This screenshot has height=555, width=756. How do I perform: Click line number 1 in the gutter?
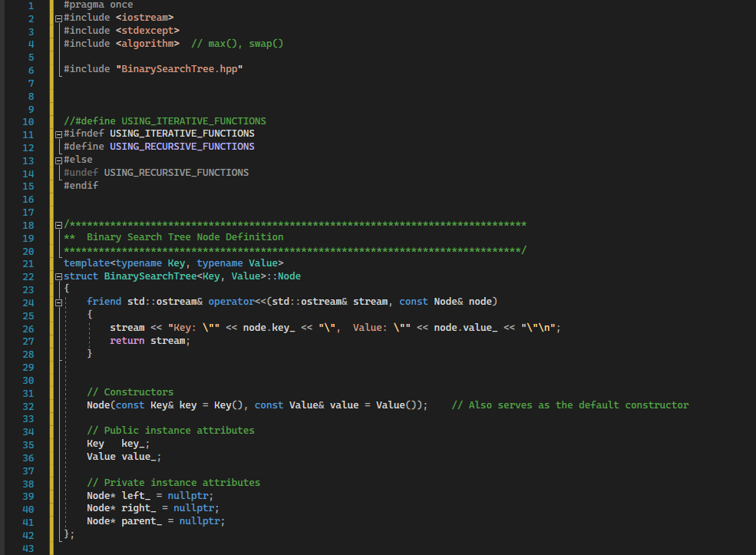click(x=31, y=5)
